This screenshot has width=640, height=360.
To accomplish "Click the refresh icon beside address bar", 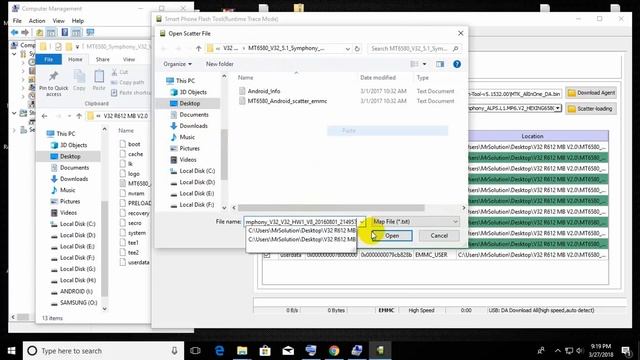I will [x=357, y=49].
